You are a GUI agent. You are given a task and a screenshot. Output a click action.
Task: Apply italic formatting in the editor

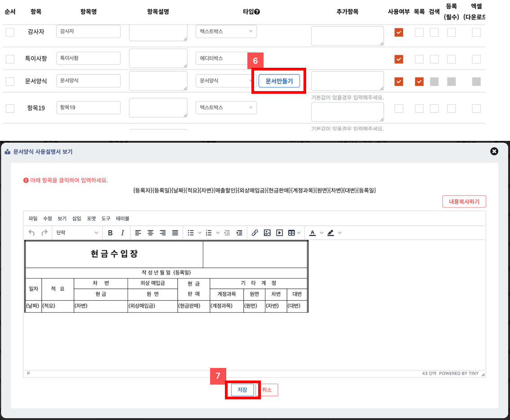[122, 233]
